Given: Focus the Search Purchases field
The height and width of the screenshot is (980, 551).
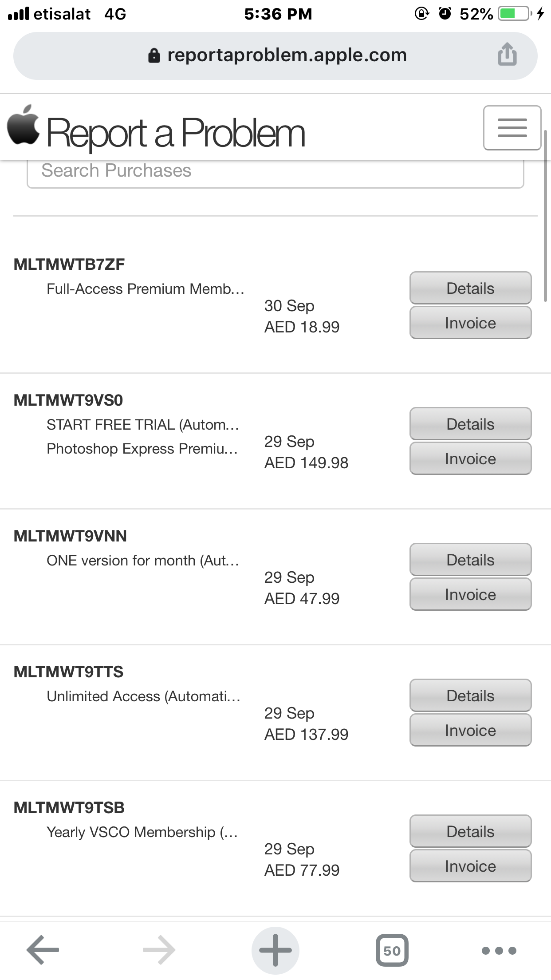Looking at the screenshot, I should tap(275, 173).
